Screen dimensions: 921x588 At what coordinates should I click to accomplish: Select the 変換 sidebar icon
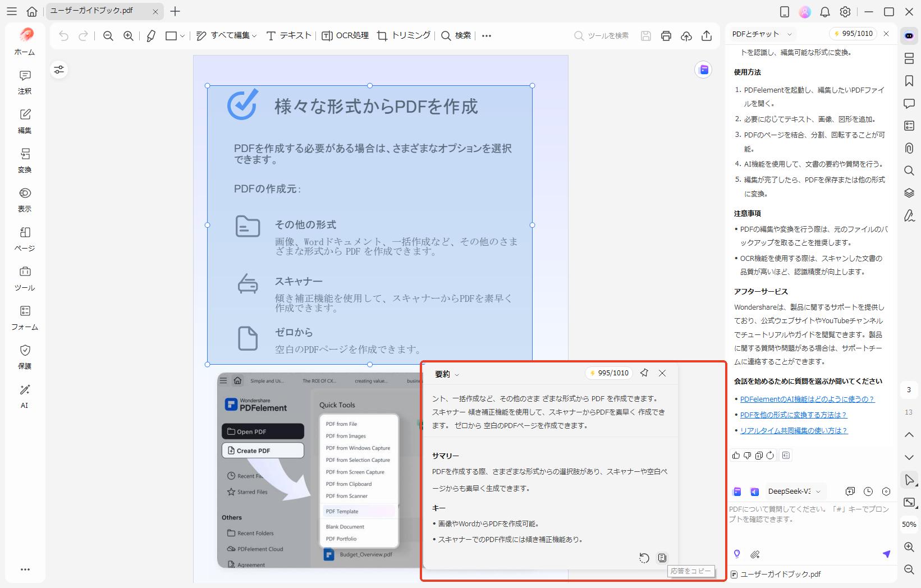24,160
